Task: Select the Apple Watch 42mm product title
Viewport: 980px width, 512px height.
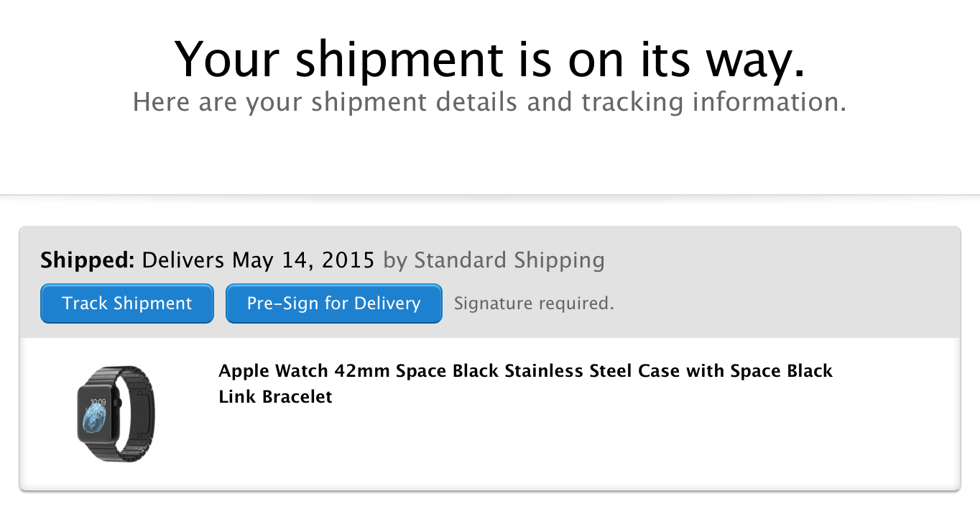Action: 525,371
